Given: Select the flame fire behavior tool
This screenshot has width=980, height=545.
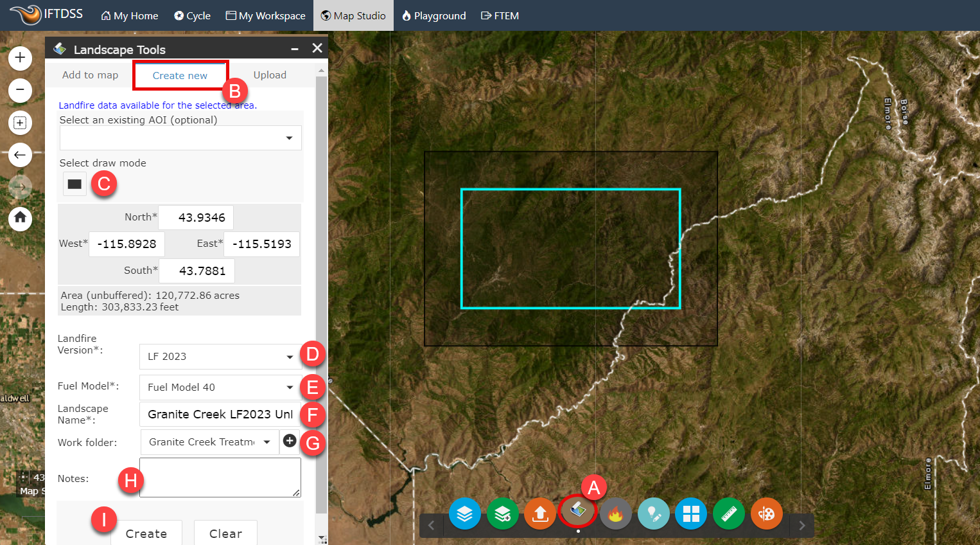Looking at the screenshot, I should (615, 514).
